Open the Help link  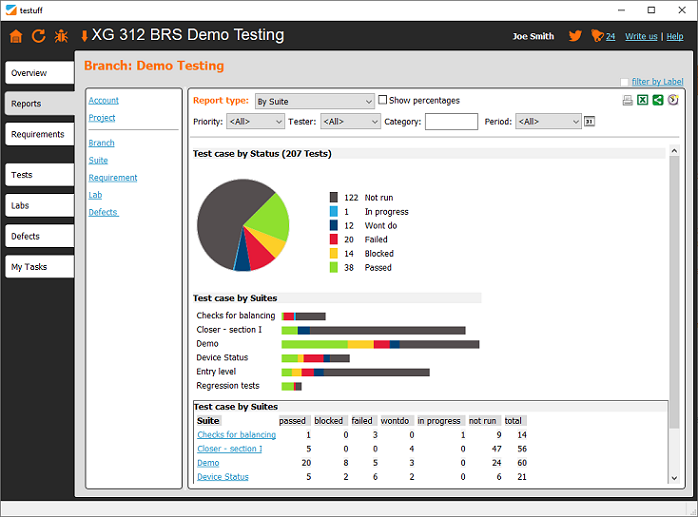[675, 37]
